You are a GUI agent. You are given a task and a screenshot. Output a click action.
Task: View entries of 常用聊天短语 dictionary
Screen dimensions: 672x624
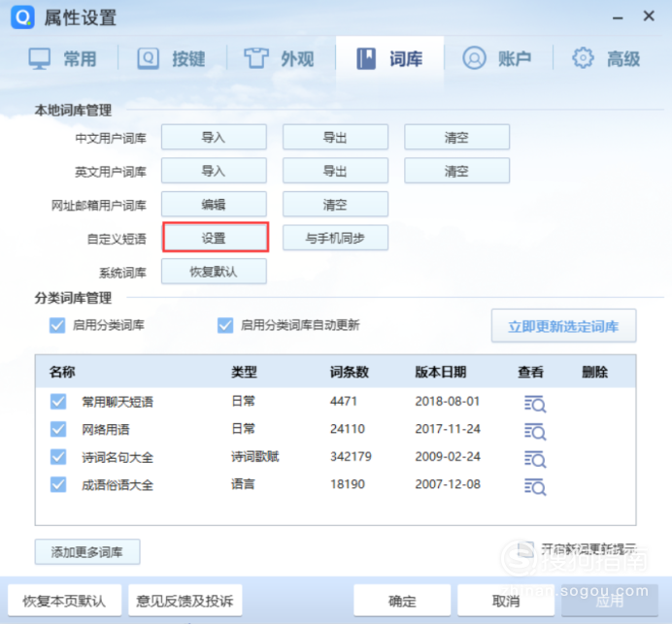(x=535, y=404)
